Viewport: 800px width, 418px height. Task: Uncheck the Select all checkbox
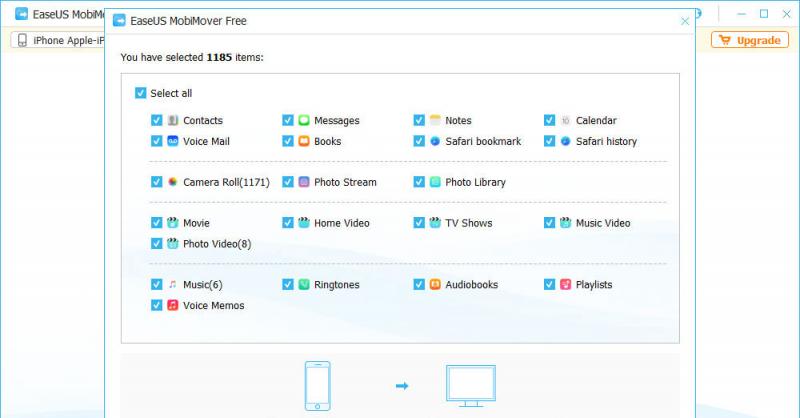point(140,93)
